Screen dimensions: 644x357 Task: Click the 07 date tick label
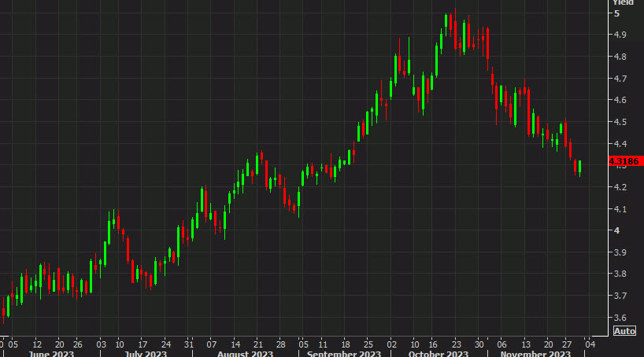point(212,344)
